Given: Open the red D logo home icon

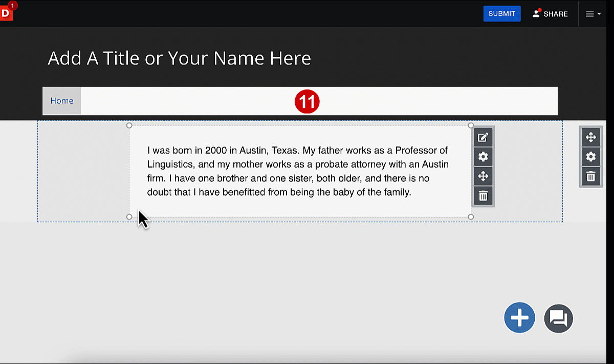Looking at the screenshot, I should click(6, 13).
